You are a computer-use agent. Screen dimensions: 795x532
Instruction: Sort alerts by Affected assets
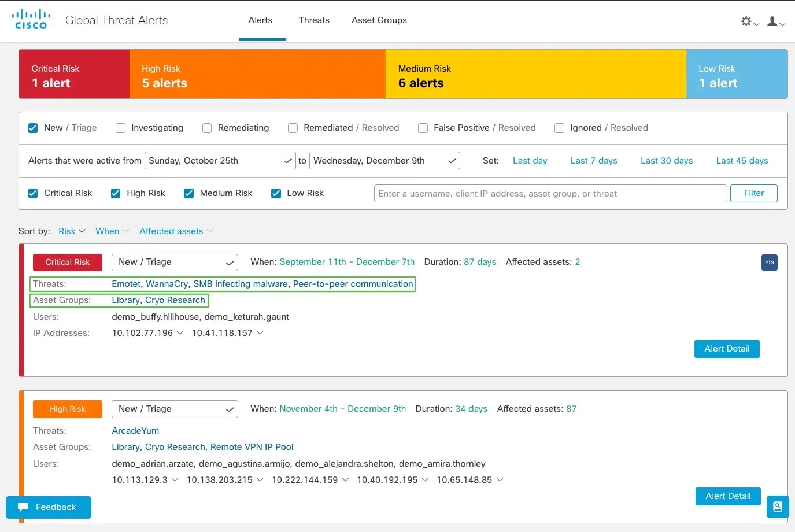(x=176, y=231)
